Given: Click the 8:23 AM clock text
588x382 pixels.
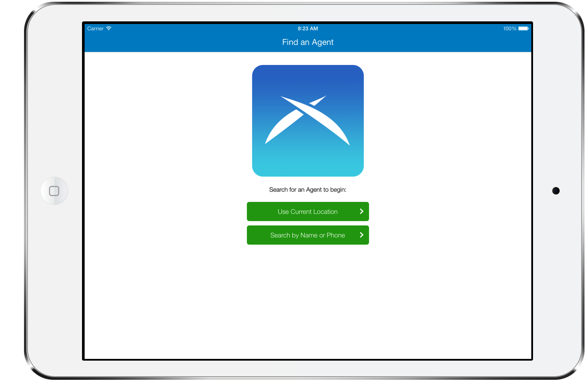Looking at the screenshot, I should point(308,28).
